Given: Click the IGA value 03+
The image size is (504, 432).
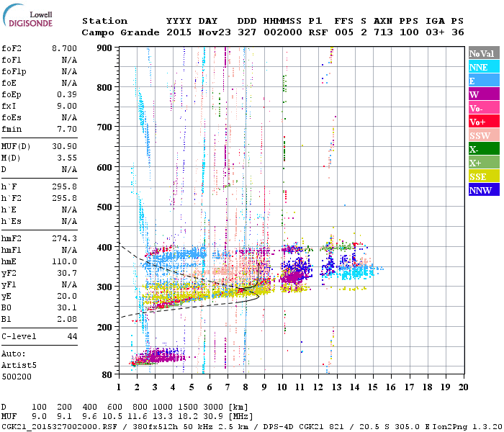Looking at the screenshot, I should coord(435,32).
